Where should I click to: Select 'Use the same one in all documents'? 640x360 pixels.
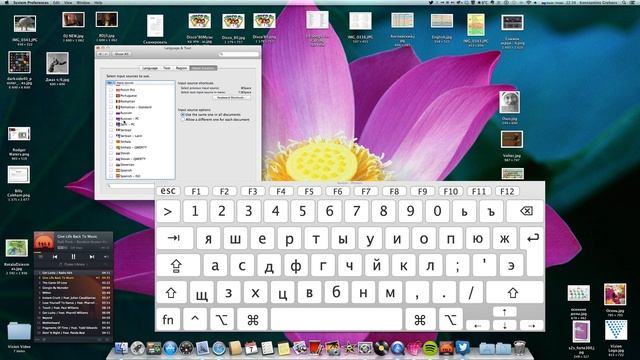point(183,115)
